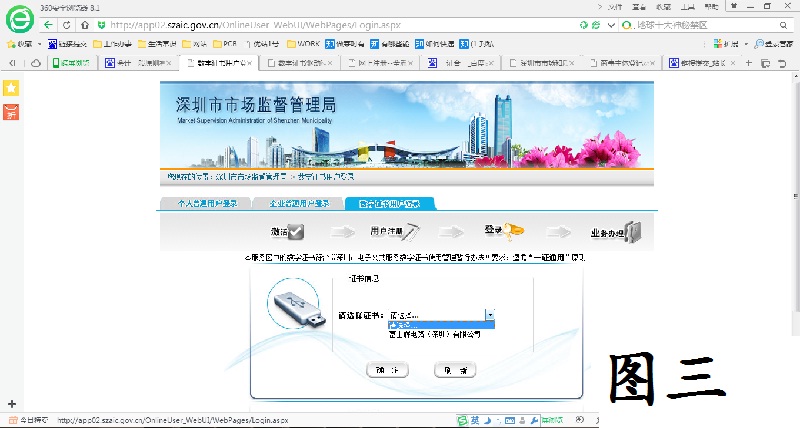Click the 360 browser green logo

click(x=17, y=20)
